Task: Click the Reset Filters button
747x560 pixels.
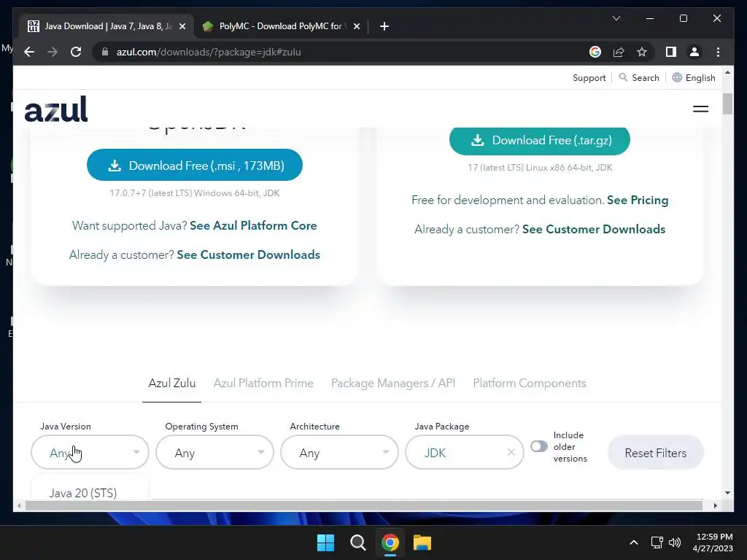Action: point(656,452)
